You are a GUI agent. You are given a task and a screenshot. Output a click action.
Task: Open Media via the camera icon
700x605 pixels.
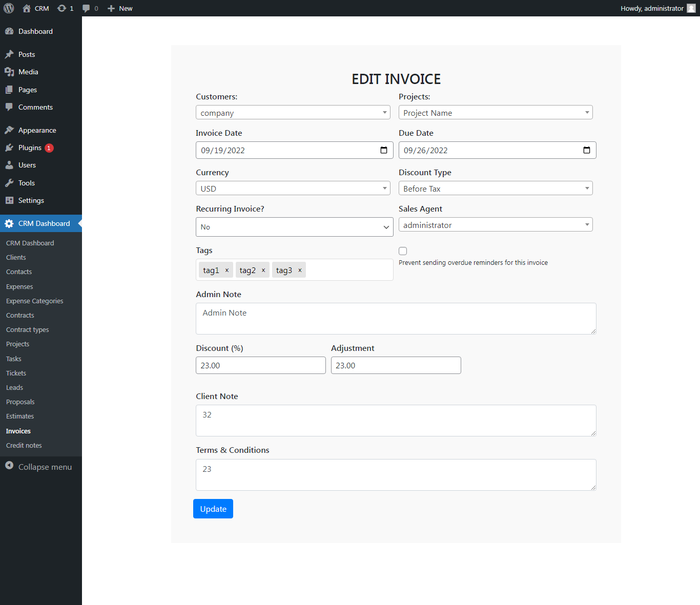[10, 72]
